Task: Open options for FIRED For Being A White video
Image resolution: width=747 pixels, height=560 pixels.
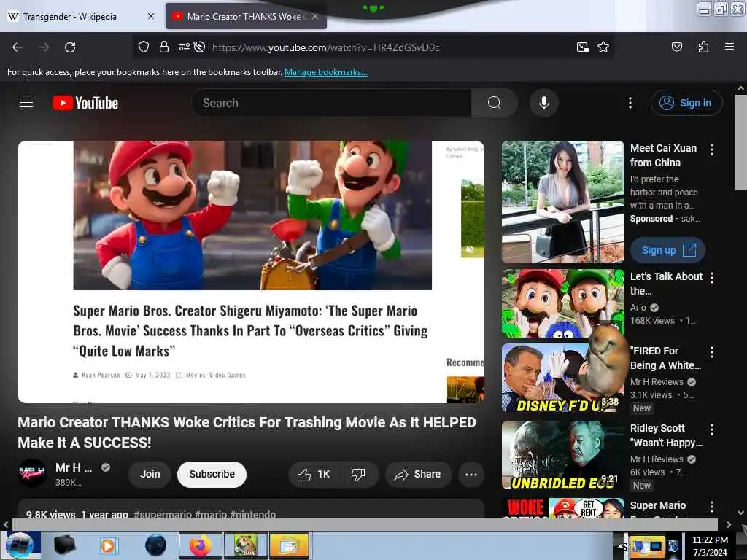Action: click(x=712, y=352)
